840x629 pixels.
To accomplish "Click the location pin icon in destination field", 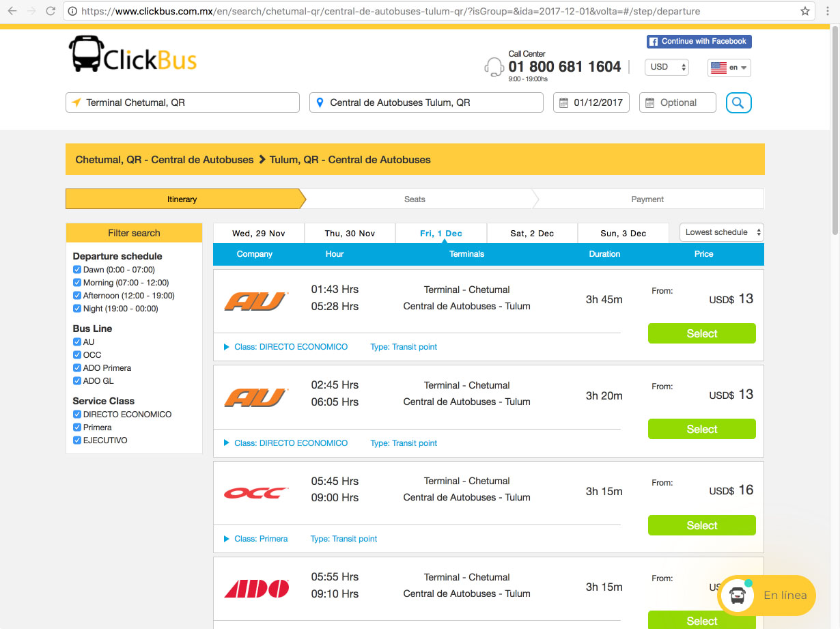I will [320, 102].
